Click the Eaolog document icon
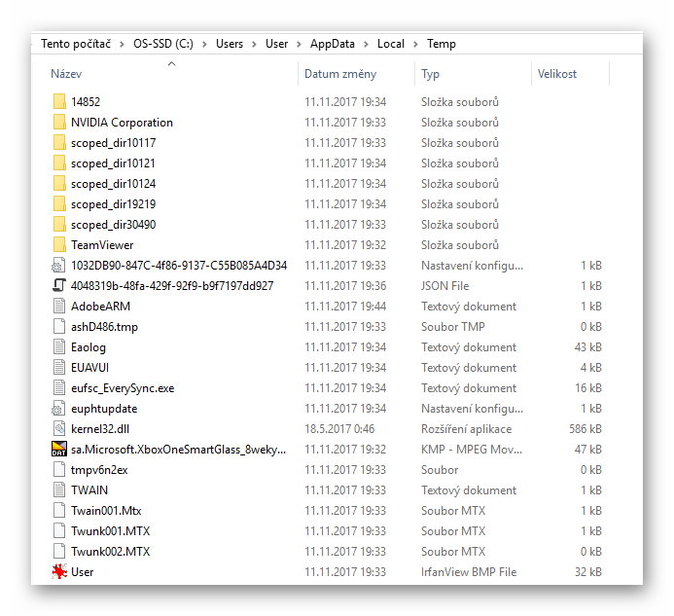 59,346
